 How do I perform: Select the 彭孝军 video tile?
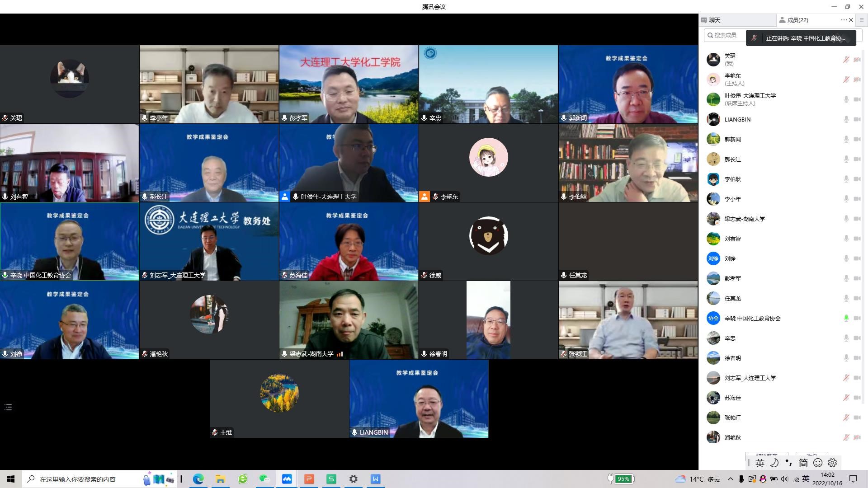point(349,84)
